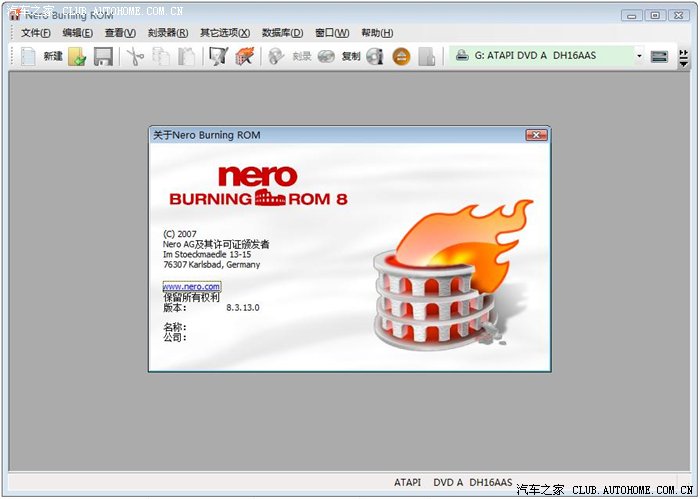Open the 帮助(H) menu
The width and height of the screenshot is (700, 499).
point(377,33)
